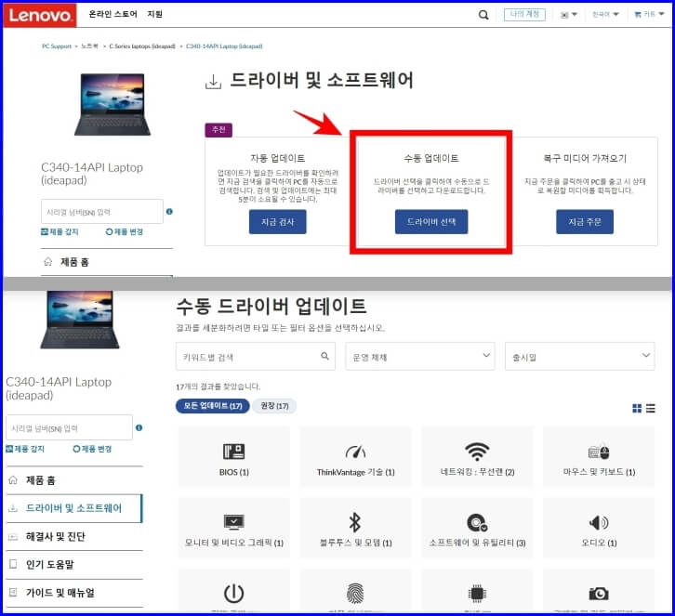Open the 카트 cart dropdown
675x616 pixels.
point(649,15)
